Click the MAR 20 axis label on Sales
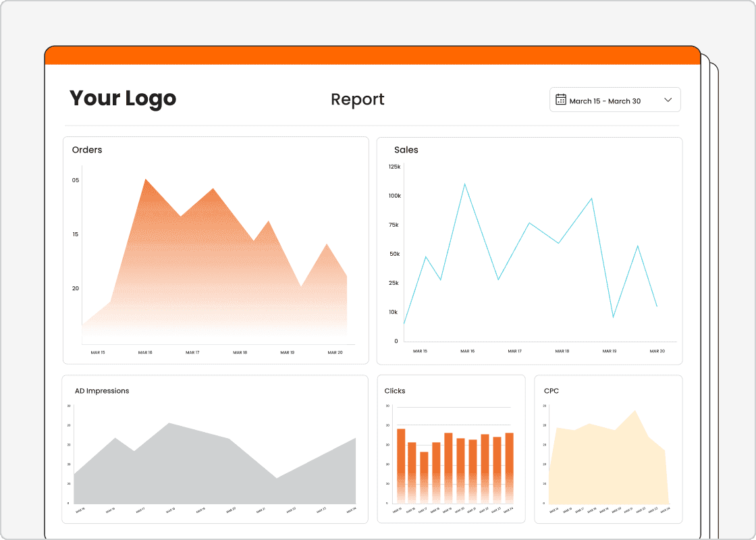Viewport: 756px width, 540px height. tap(657, 351)
